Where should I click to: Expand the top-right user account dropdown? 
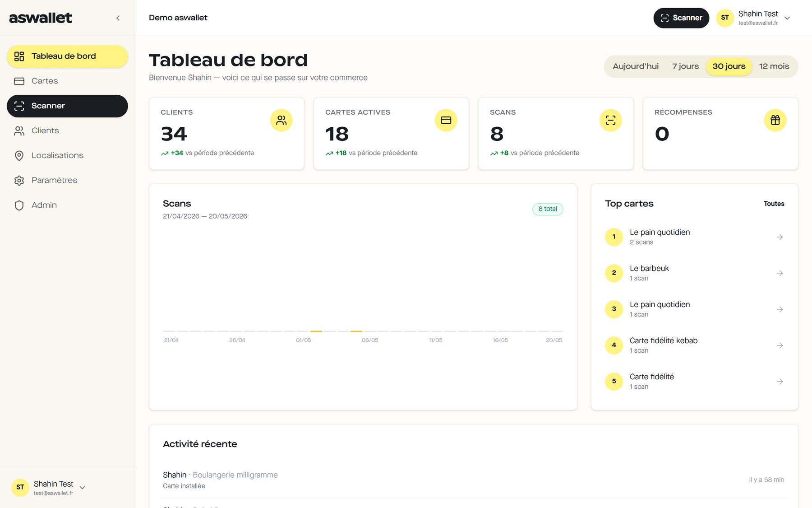[x=787, y=18]
